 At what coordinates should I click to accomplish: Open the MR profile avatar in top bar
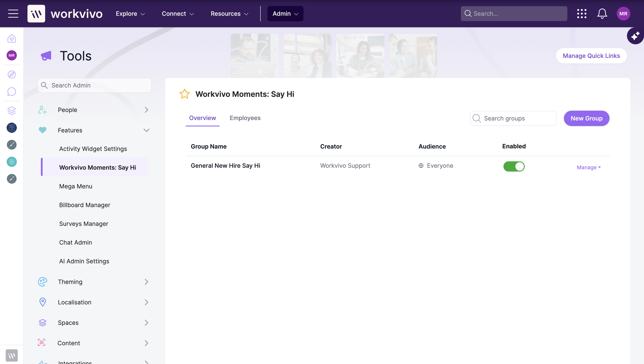coord(623,13)
